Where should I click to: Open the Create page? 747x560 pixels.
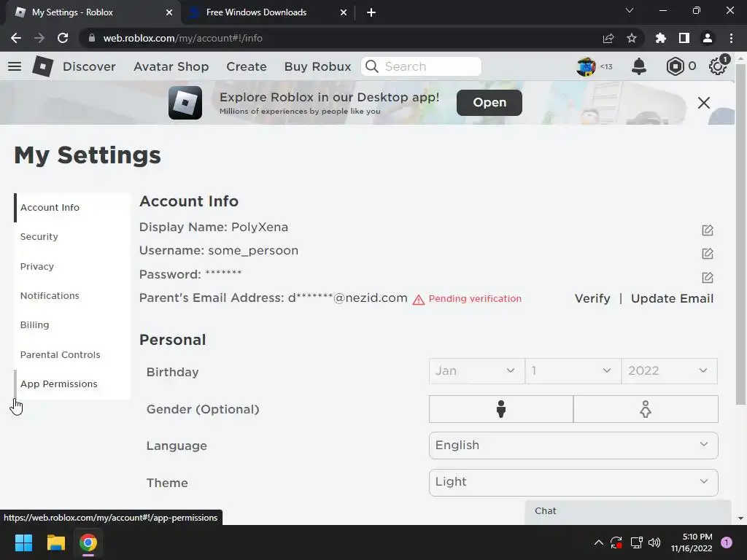pyautogui.click(x=247, y=66)
